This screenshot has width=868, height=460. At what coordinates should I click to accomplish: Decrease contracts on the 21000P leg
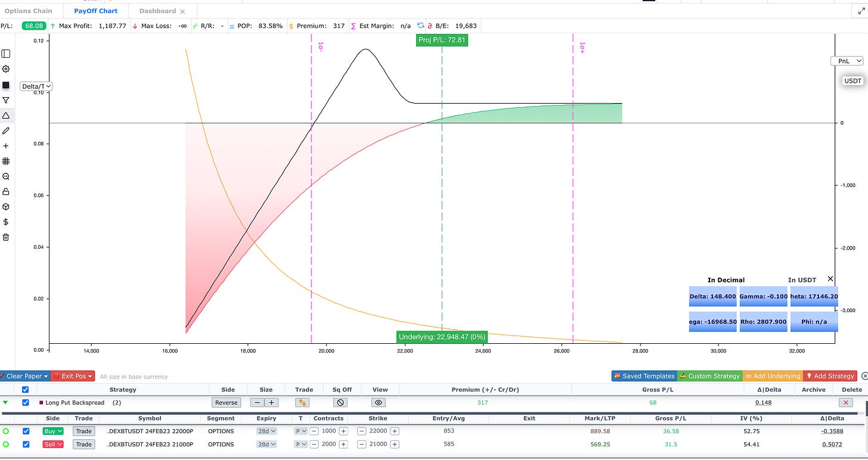(x=314, y=445)
